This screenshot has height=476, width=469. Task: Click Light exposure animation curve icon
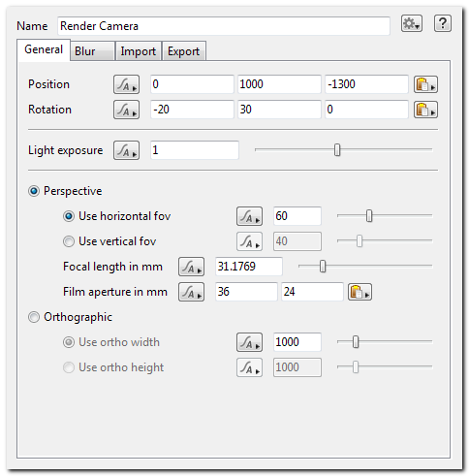point(126,150)
